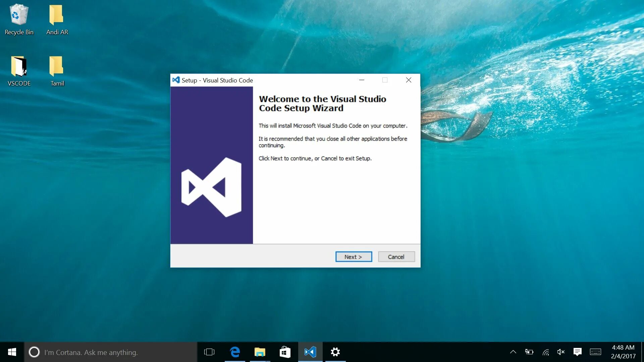Click the 4:48 AM clock display
644x362 pixels.
pos(623,348)
